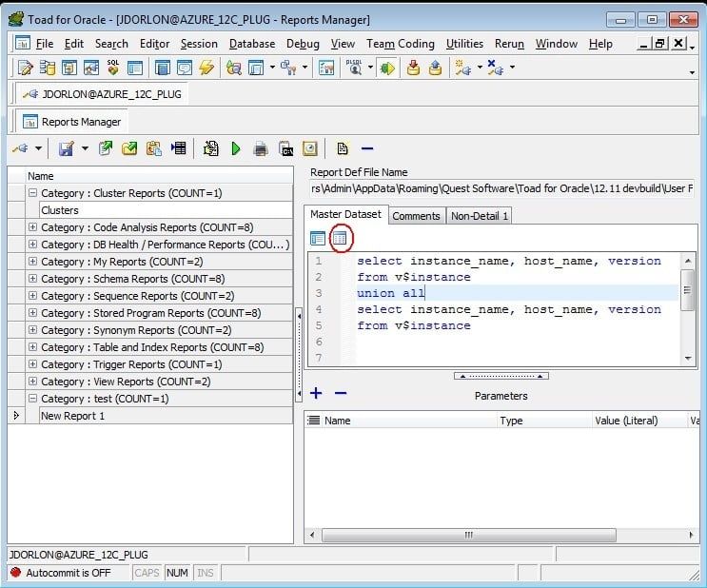Click the Import reports folder icon
The image size is (707, 588).
(129, 148)
